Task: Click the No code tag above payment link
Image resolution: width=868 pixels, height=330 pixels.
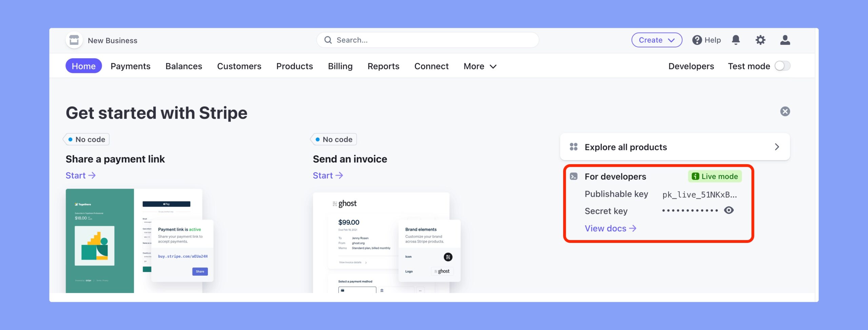Action: pos(86,139)
